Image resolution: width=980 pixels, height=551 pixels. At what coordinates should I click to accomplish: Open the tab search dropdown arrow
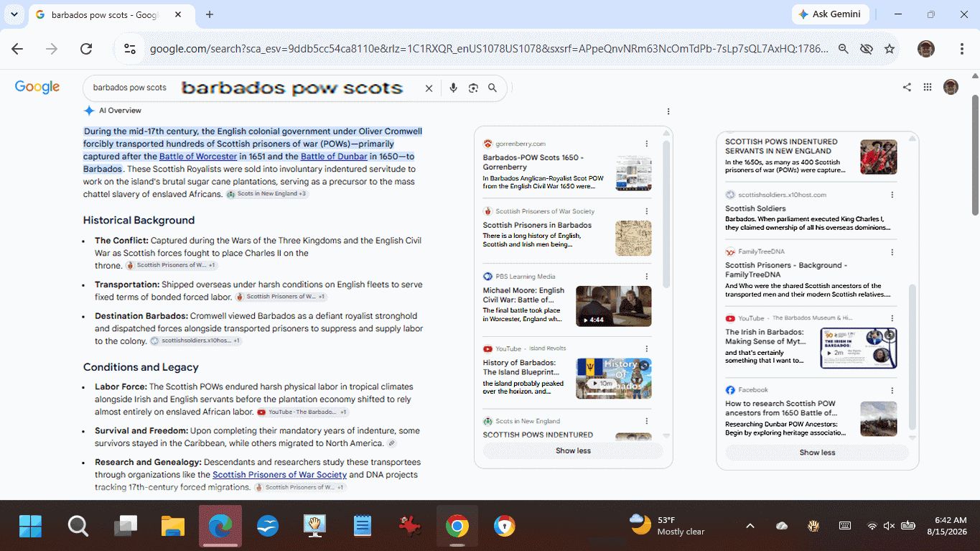14,14
